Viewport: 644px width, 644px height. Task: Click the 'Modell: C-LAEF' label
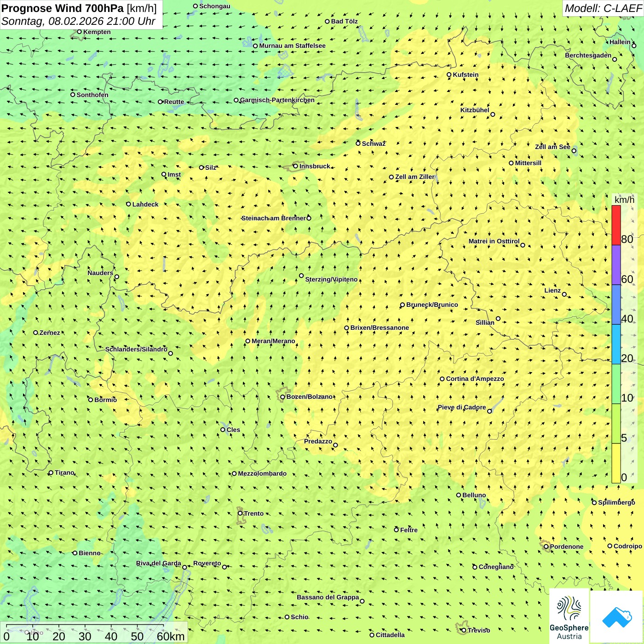(x=603, y=8)
